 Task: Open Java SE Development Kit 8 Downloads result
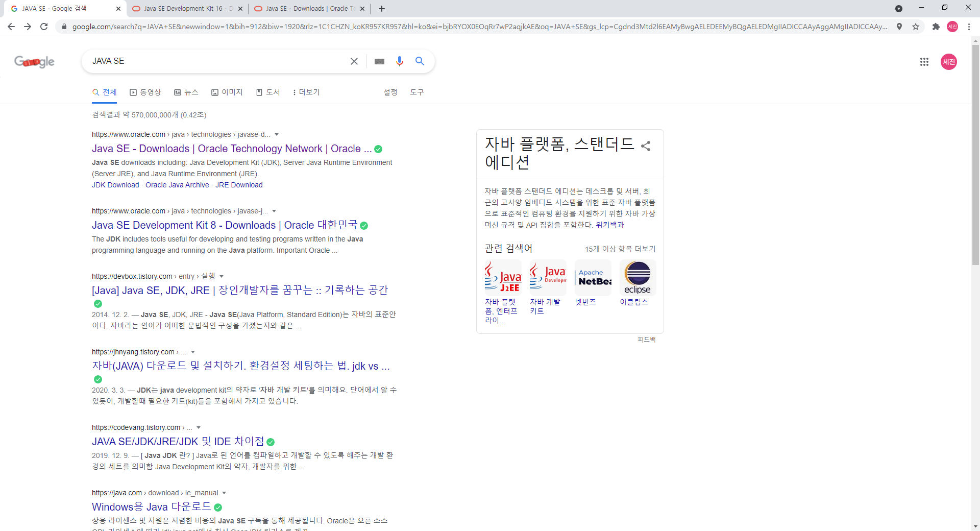[225, 225]
